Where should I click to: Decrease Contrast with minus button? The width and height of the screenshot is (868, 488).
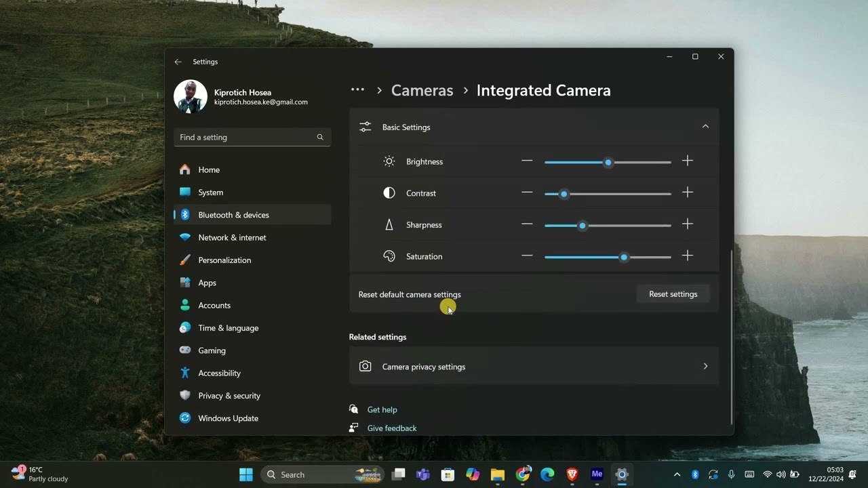click(527, 193)
